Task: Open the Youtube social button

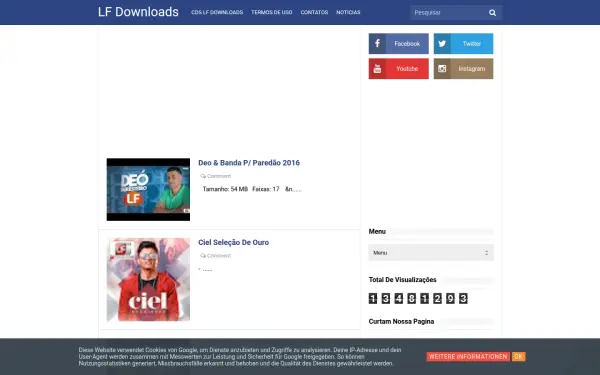Action: coord(398,69)
